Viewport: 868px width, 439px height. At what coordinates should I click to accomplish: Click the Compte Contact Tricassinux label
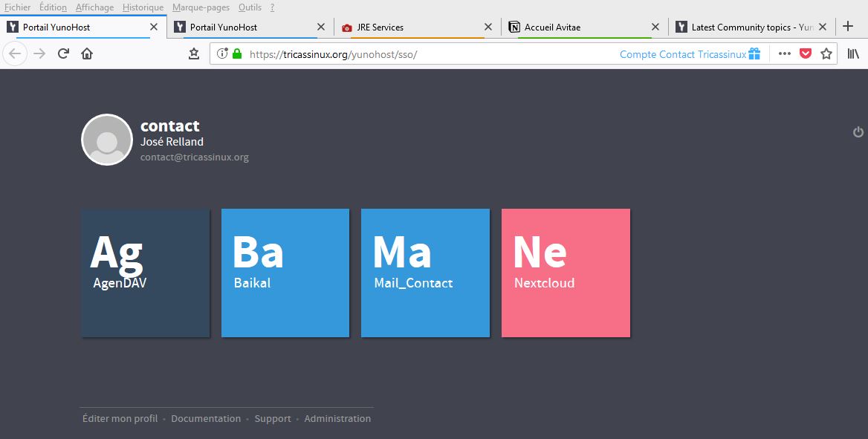click(x=683, y=54)
